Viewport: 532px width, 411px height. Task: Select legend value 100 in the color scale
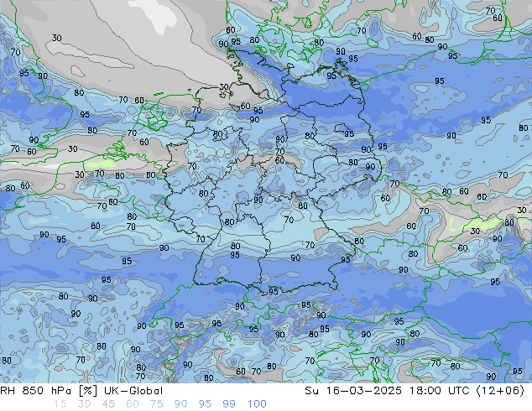tap(257, 404)
